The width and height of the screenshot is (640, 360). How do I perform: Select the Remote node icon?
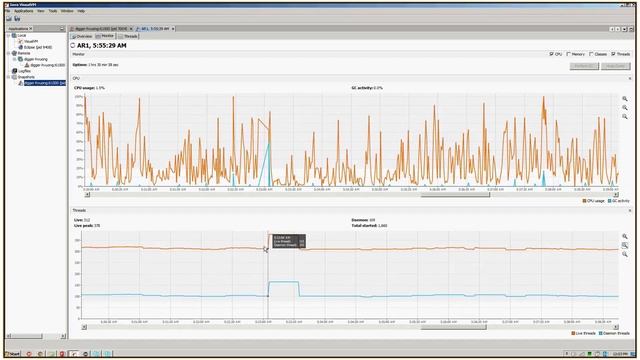pos(14,53)
